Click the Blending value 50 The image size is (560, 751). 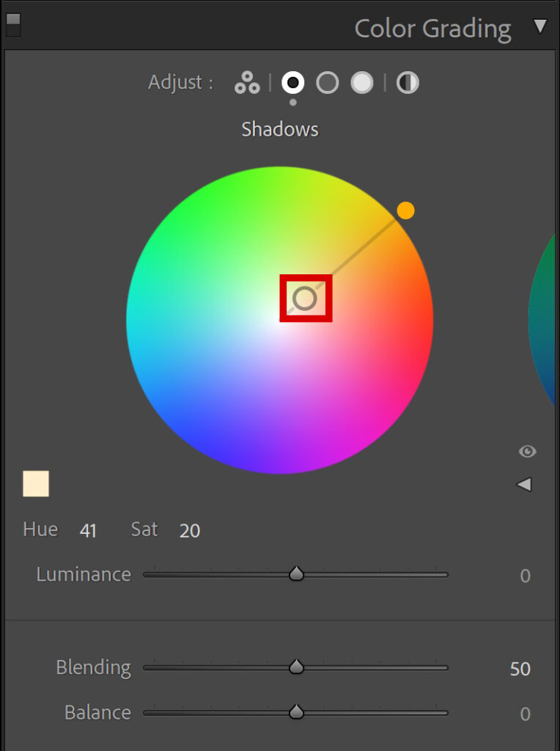520,669
